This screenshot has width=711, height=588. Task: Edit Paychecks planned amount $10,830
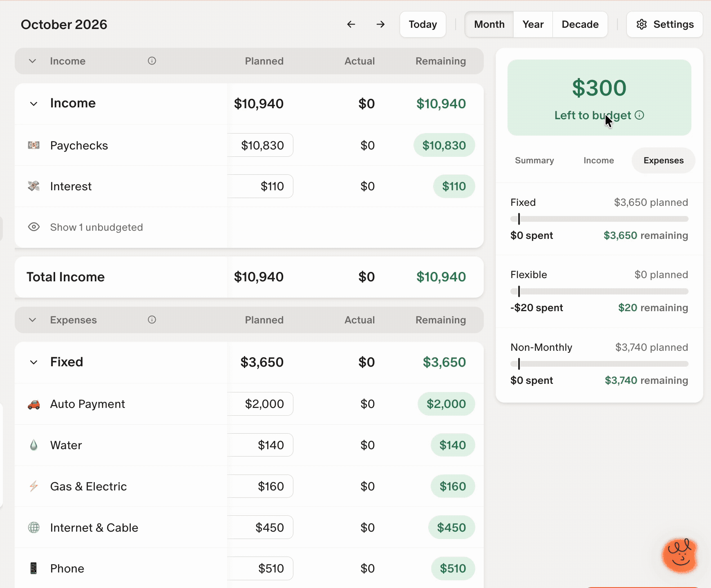[260, 145]
